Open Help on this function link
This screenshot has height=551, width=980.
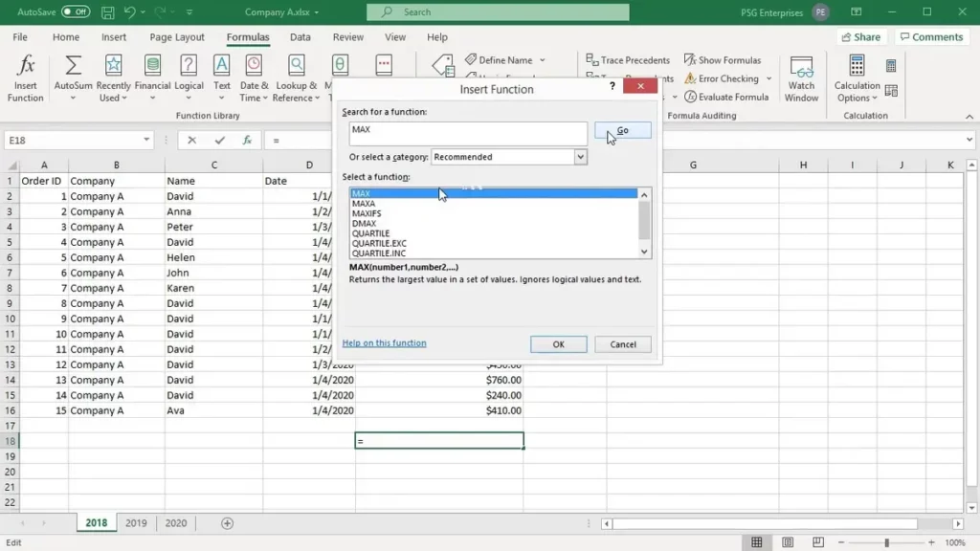(x=385, y=343)
